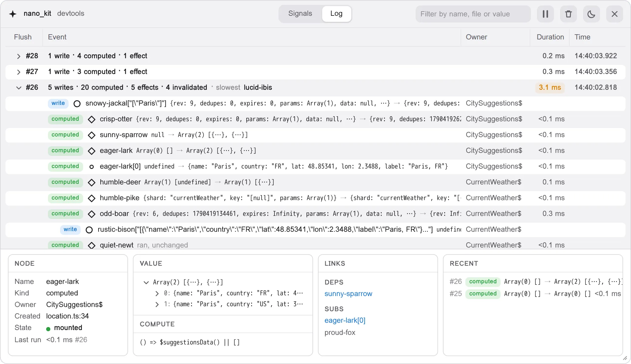This screenshot has width=631, height=364.
Task: Click the diamond icon beside the eager-lark Array(0) row
Action: [91, 151]
